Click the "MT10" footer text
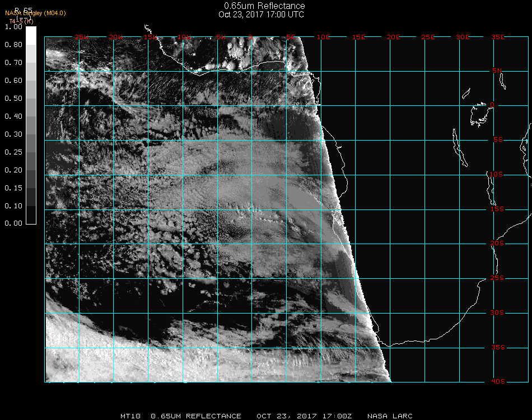The image size is (532, 420). pyautogui.click(x=130, y=416)
